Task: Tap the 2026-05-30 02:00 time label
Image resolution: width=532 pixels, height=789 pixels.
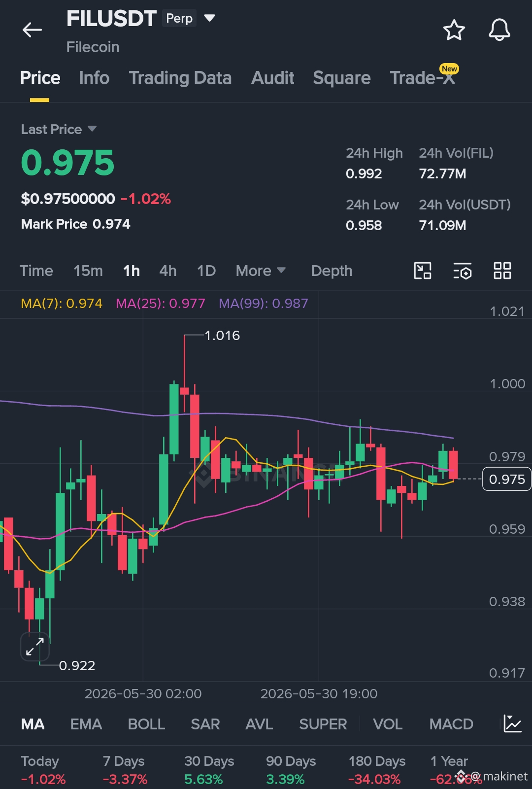Action: 143,694
